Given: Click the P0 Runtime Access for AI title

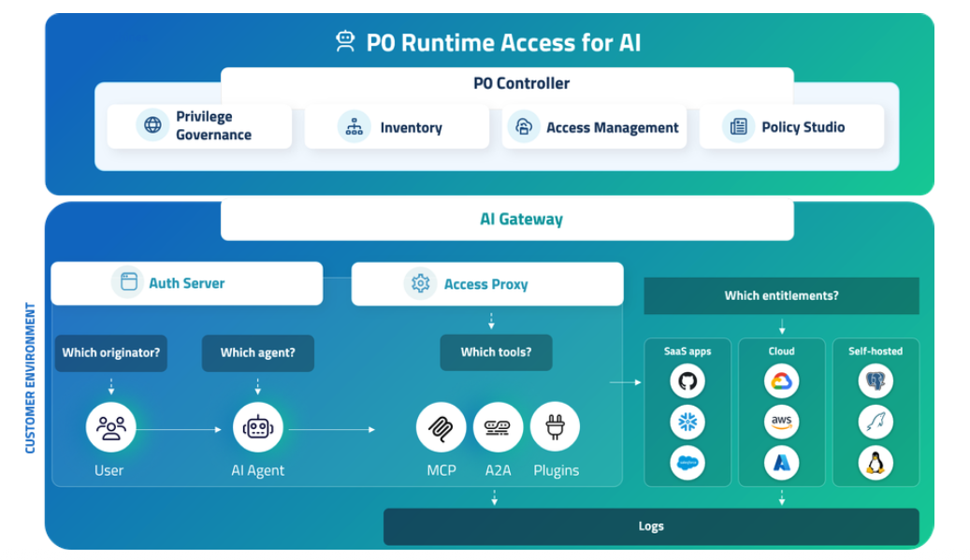Looking at the screenshot, I should pos(503,43).
